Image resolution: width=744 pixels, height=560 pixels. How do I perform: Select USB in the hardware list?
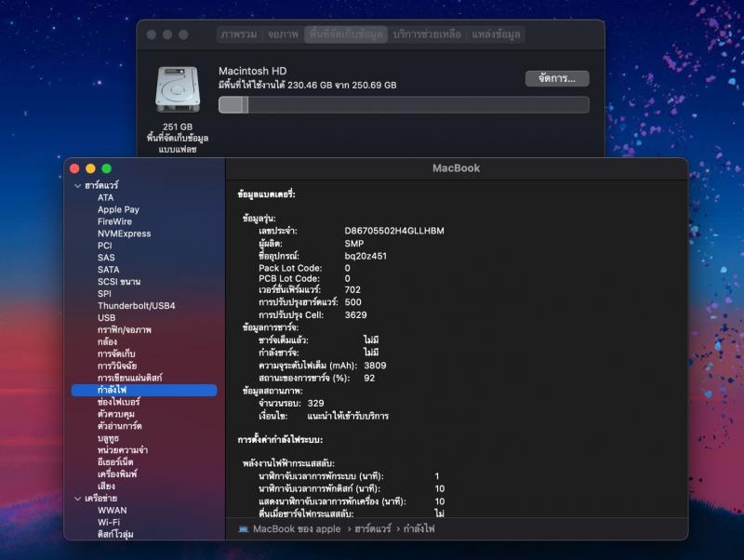106,317
